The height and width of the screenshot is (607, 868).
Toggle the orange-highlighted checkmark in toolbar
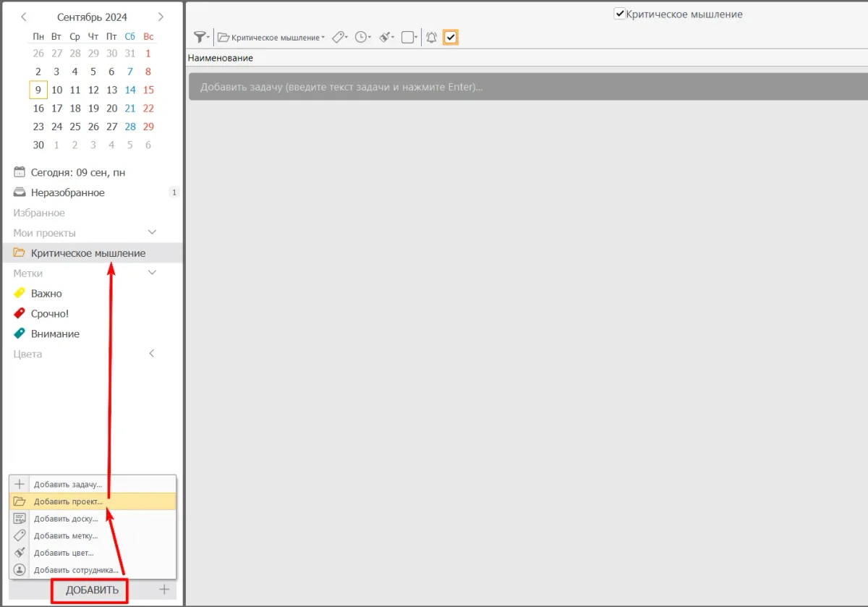[451, 38]
